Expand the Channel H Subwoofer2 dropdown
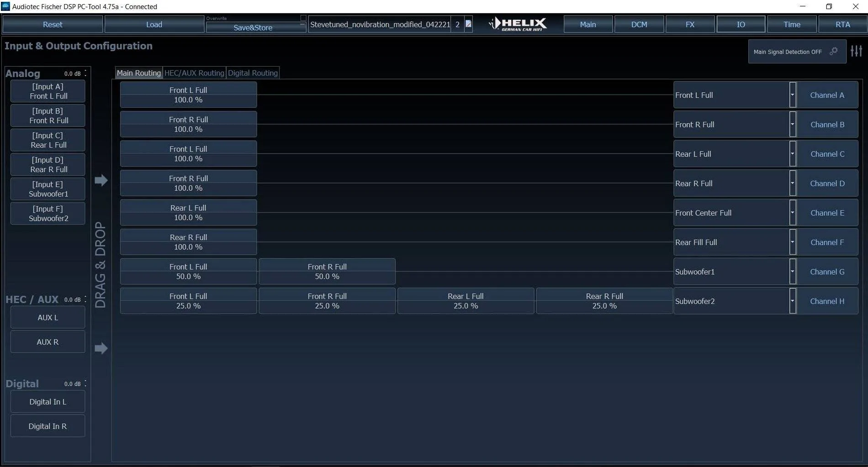Viewport: 868px width, 467px height. [793, 301]
